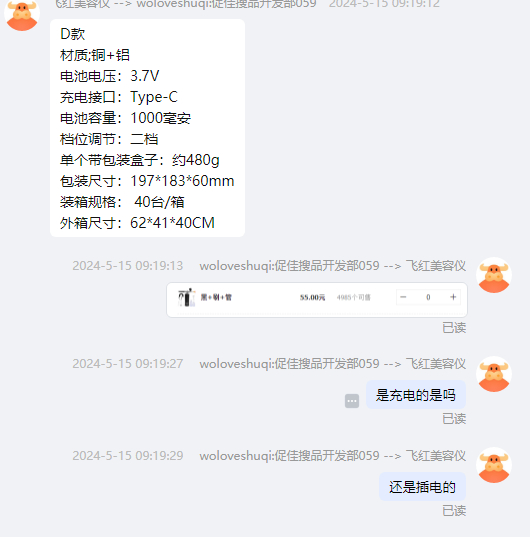Click the 55.00元 price in the image card
This screenshot has width=530, height=537.
point(312,297)
